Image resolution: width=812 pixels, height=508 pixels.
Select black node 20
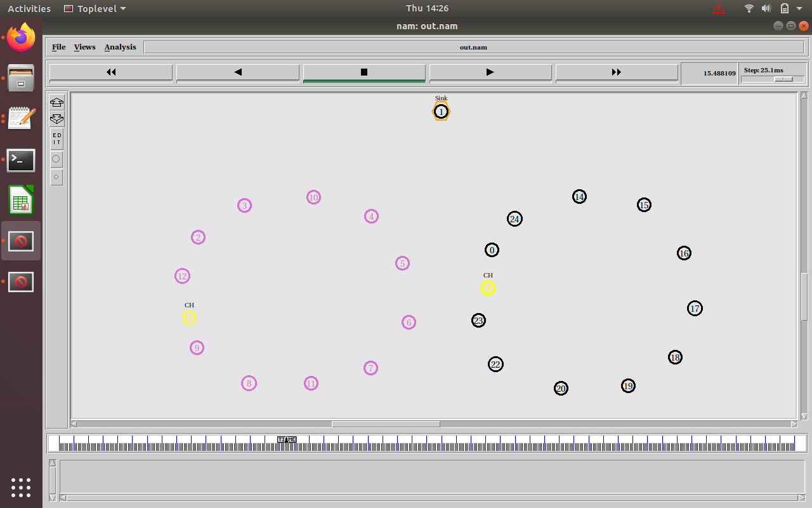(561, 389)
